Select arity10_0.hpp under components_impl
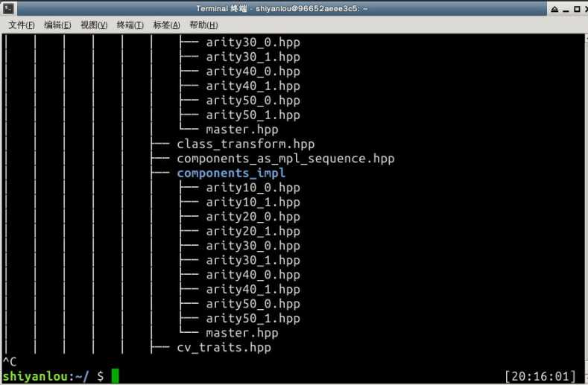588x385 pixels. pos(253,188)
